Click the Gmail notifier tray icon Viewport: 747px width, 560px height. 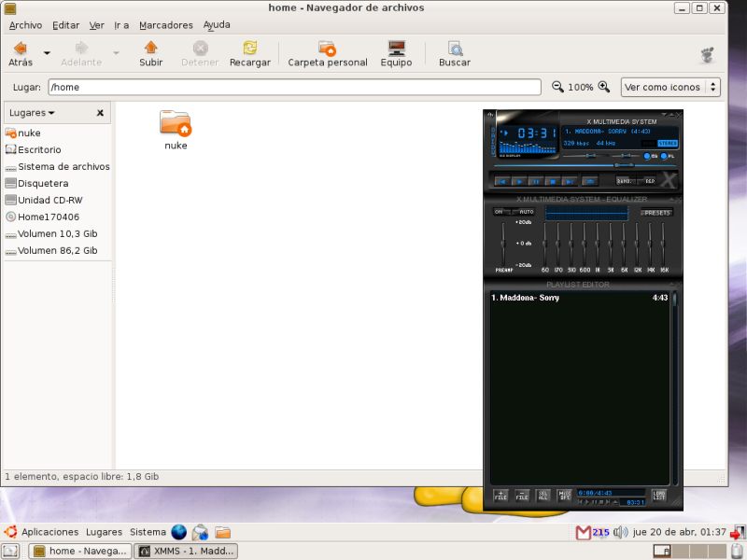click(x=583, y=532)
